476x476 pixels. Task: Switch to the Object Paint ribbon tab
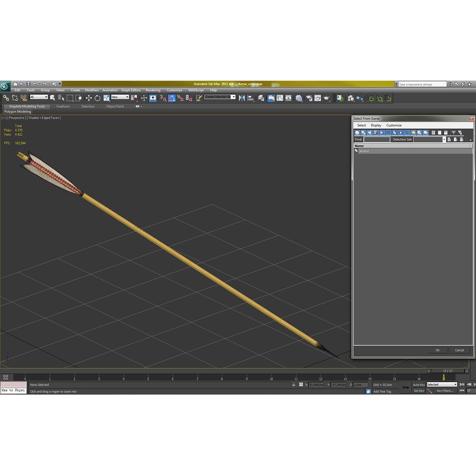pyautogui.click(x=115, y=106)
